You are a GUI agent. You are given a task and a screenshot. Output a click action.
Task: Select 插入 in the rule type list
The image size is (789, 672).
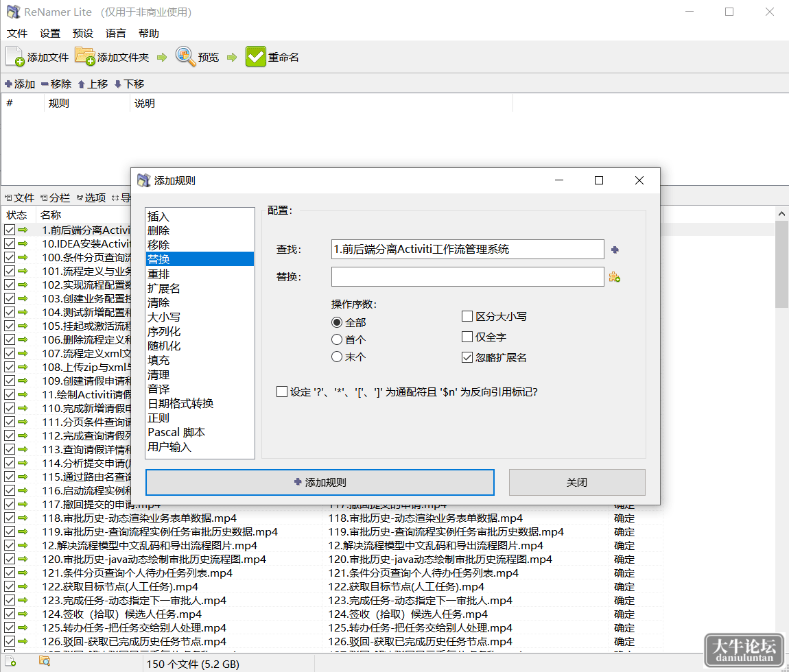[200, 216]
